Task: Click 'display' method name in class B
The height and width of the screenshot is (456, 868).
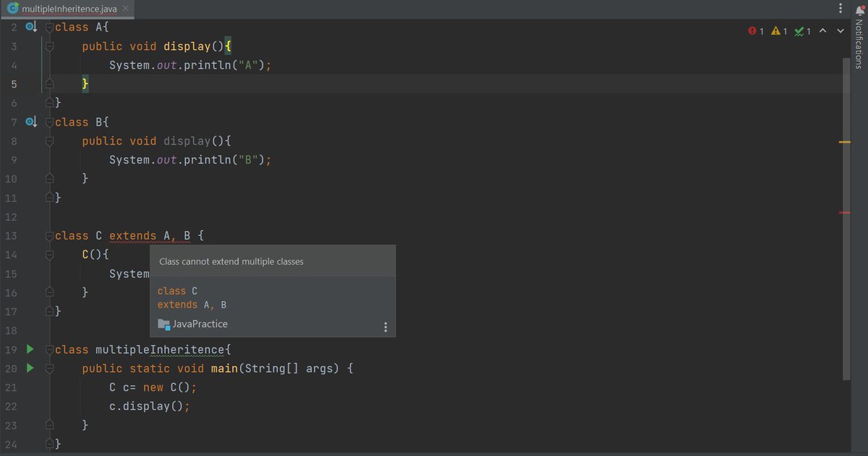Action: pyautogui.click(x=187, y=141)
